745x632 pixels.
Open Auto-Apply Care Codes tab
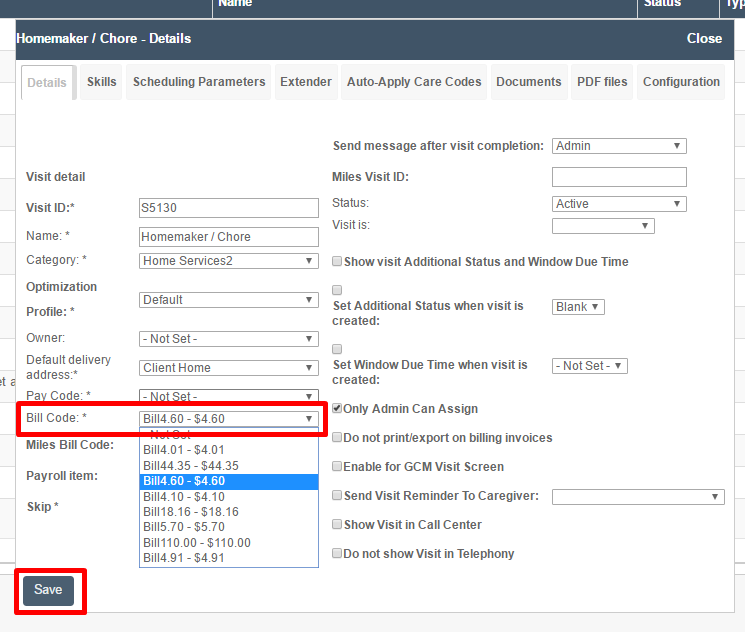[414, 82]
